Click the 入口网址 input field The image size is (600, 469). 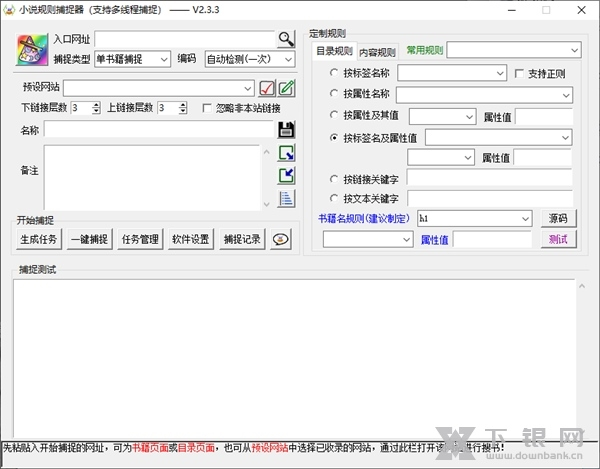[x=185, y=39]
